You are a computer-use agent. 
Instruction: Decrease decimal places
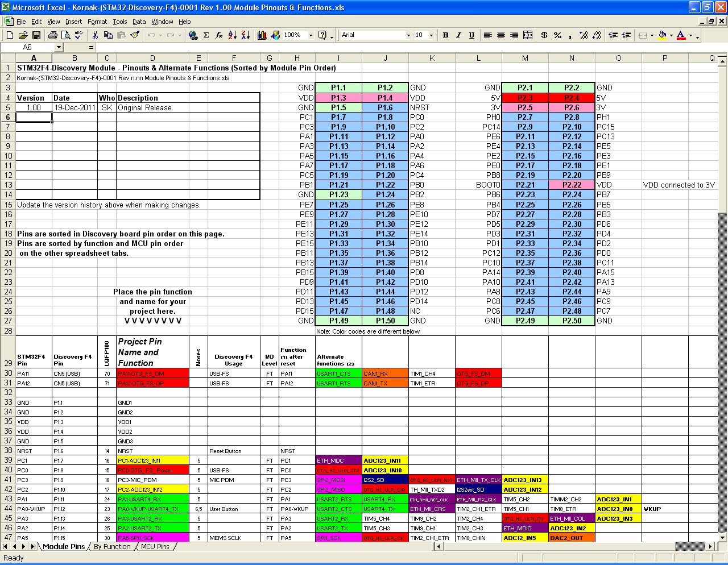pos(597,35)
